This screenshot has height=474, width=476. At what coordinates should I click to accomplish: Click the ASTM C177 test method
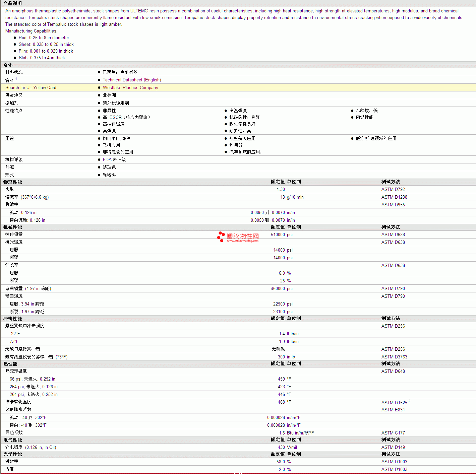[393, 433]
